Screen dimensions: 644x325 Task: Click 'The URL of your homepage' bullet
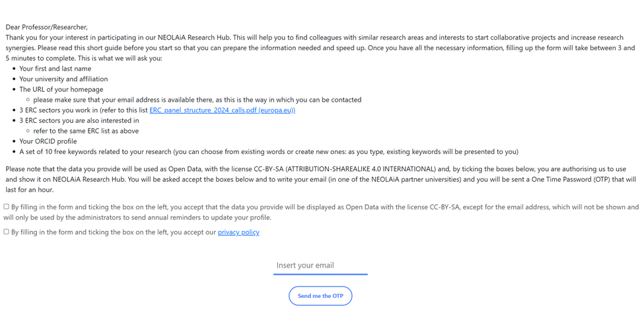tap(61, 90)
